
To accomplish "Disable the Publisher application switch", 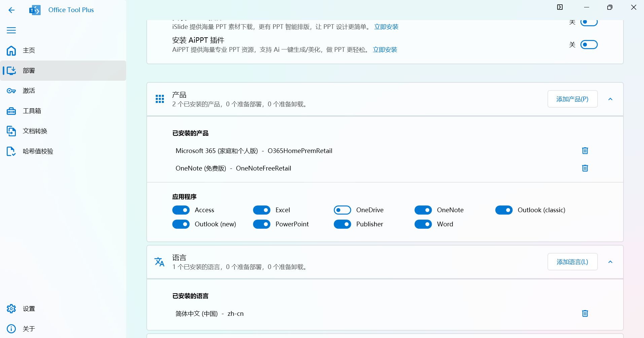I will (x=342, y=224).
